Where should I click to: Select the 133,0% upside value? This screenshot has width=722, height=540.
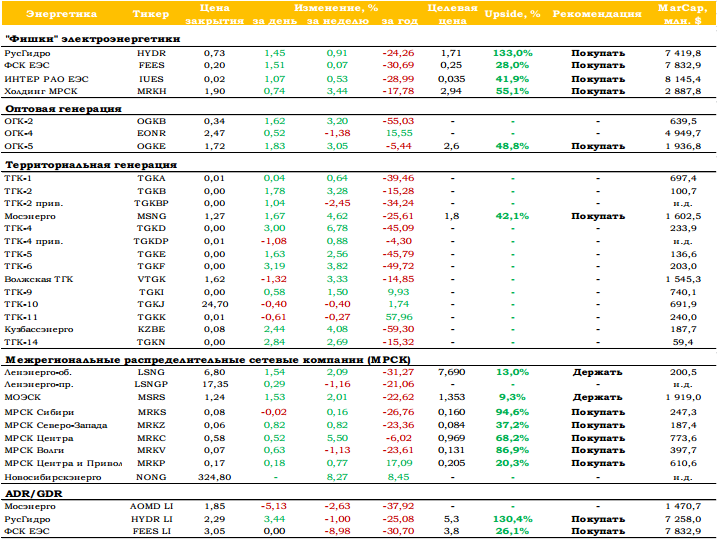click(x=512, y=53)
